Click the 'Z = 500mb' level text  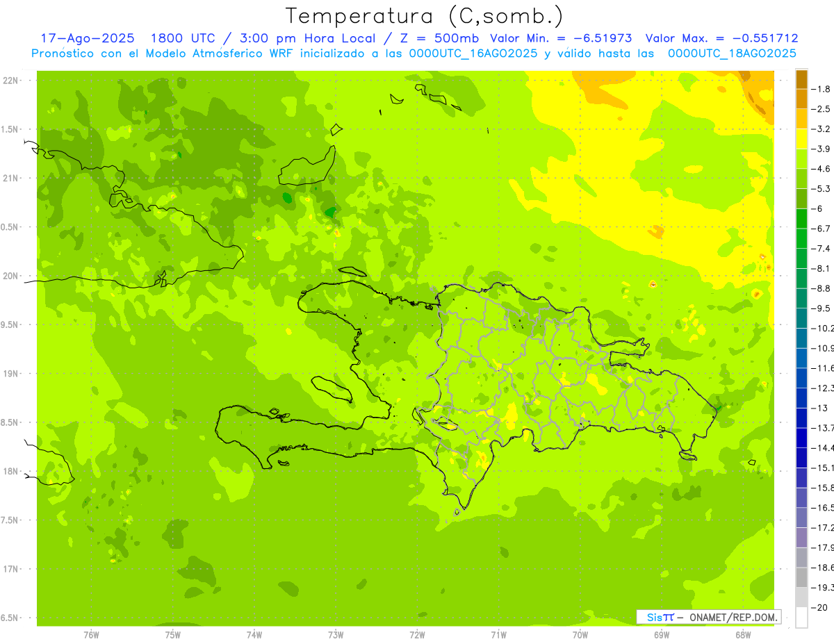pyautogui.click(x=439, y=39)
